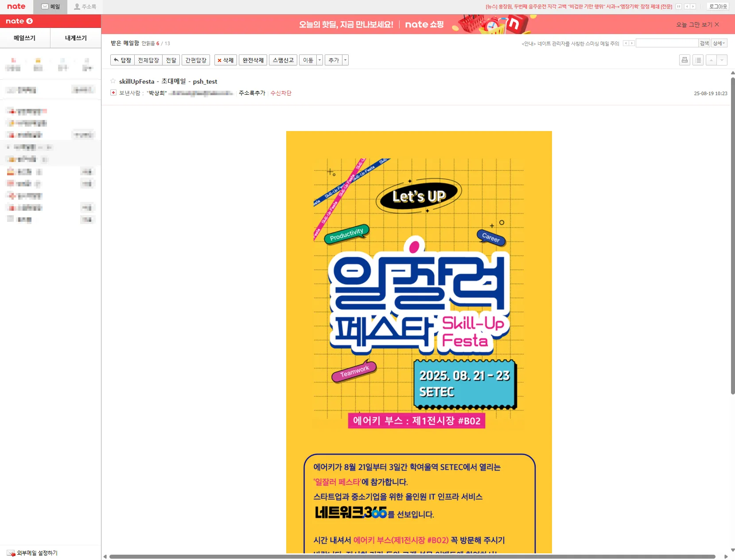Permanently delete with 완전삭제

click(253, 60)
